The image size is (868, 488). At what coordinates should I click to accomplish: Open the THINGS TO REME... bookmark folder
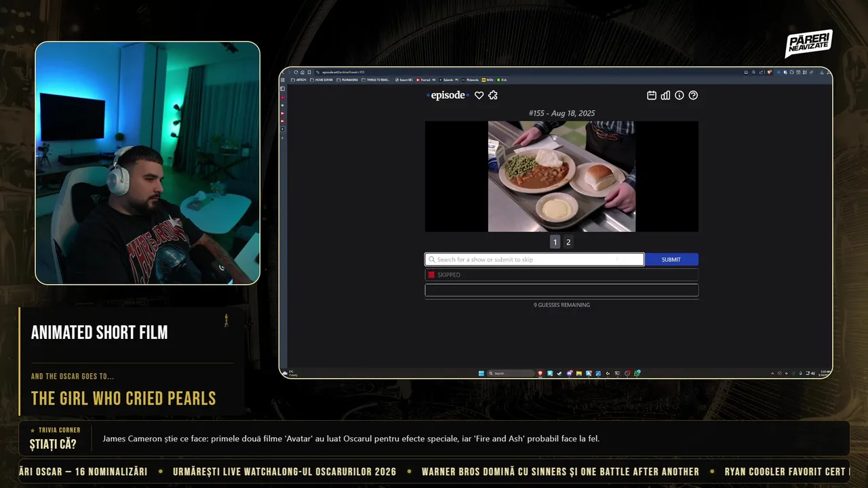click(376, 80)
